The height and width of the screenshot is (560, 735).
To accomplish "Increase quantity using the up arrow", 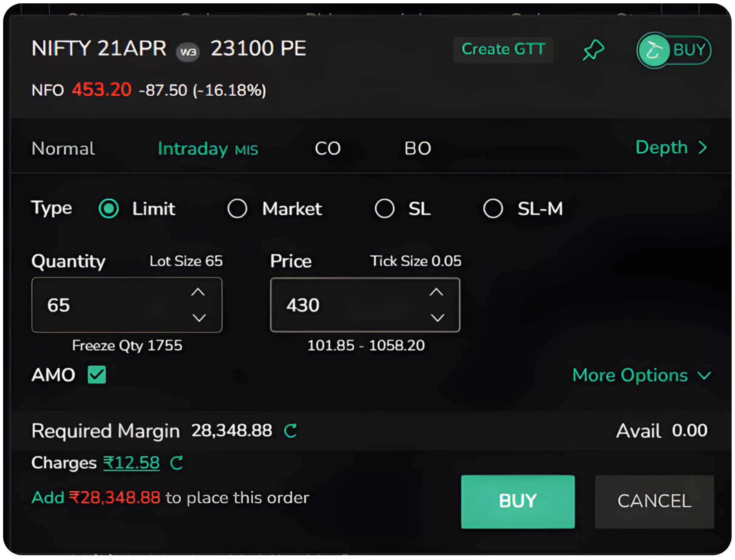I will (x=199, y=292).
